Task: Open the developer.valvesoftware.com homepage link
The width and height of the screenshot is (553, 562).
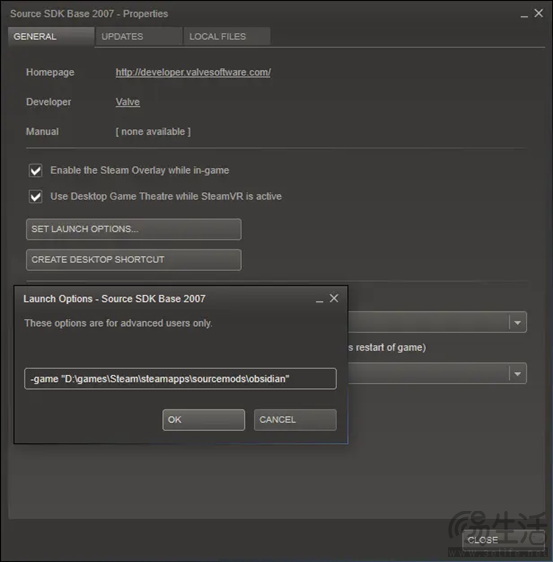Action: click(x=193, y=72)
